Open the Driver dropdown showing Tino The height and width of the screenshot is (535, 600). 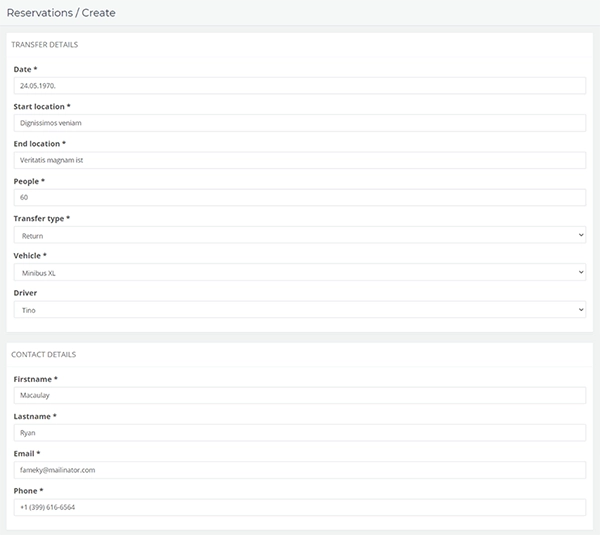pos(299,310)
